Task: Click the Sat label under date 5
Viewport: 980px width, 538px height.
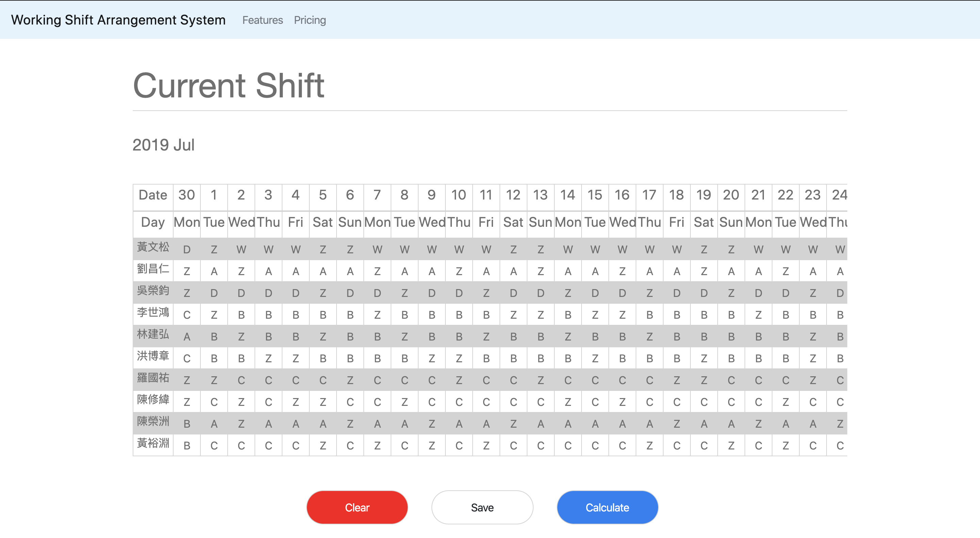Action: pyautogui.click(x=323, y=222)
